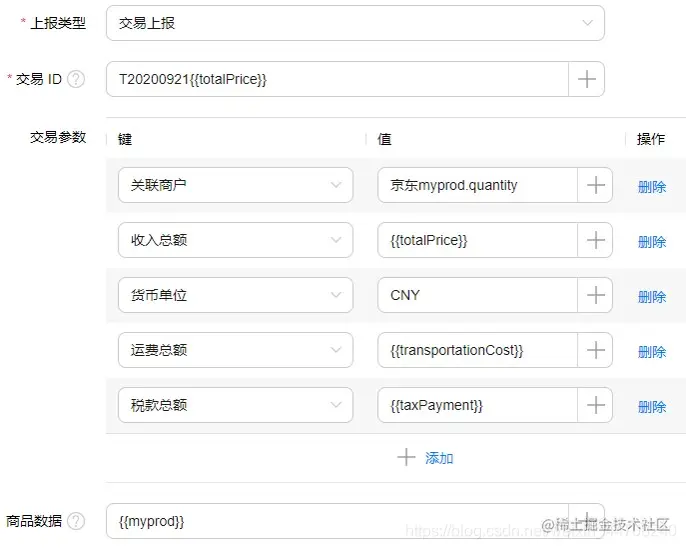686x549 pixels.
Task: Expand the 关联商户 key dropdown
Action: click(x=235, y=185)
